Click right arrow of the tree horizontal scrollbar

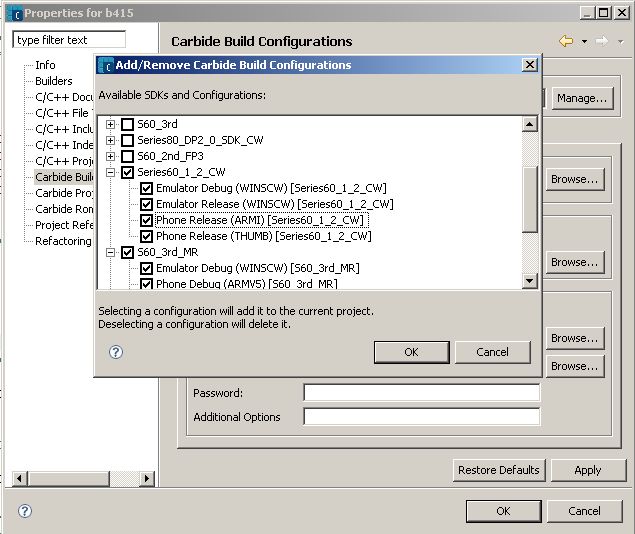pos(147,479)
